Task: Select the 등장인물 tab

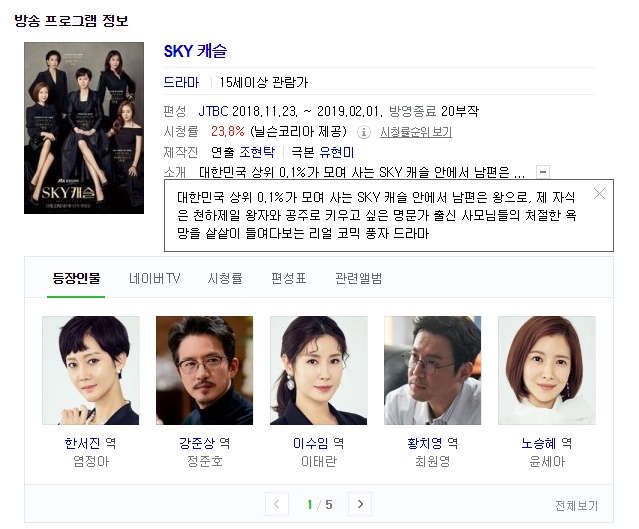Action: point(76,278)
